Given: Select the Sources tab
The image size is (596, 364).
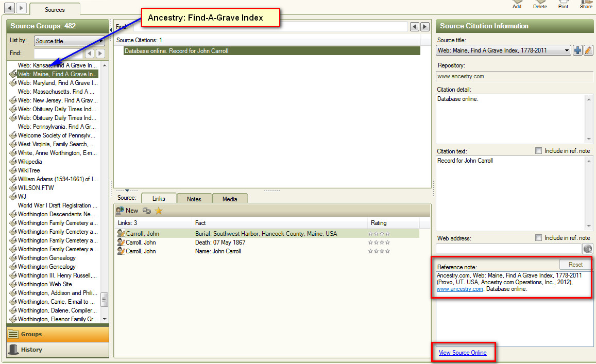Looking at the screenshot, I should pos(55,9).
